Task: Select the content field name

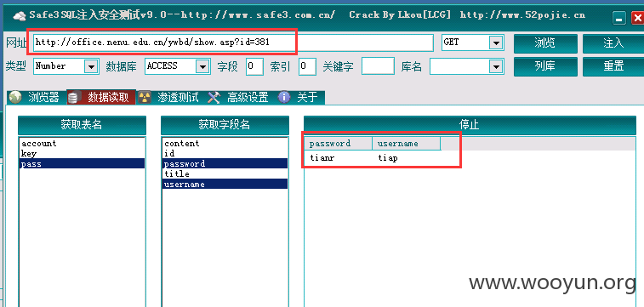Action: pos(225,143)
